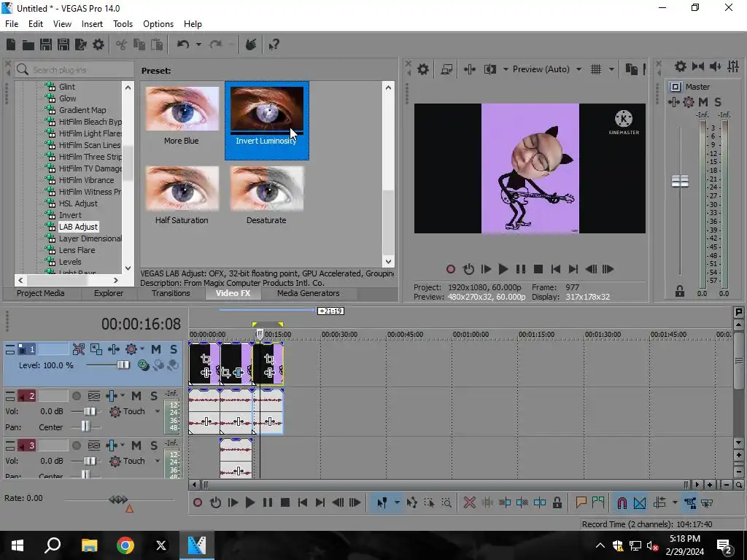Open project Properties gear in main toolbar

coord(98,44)
